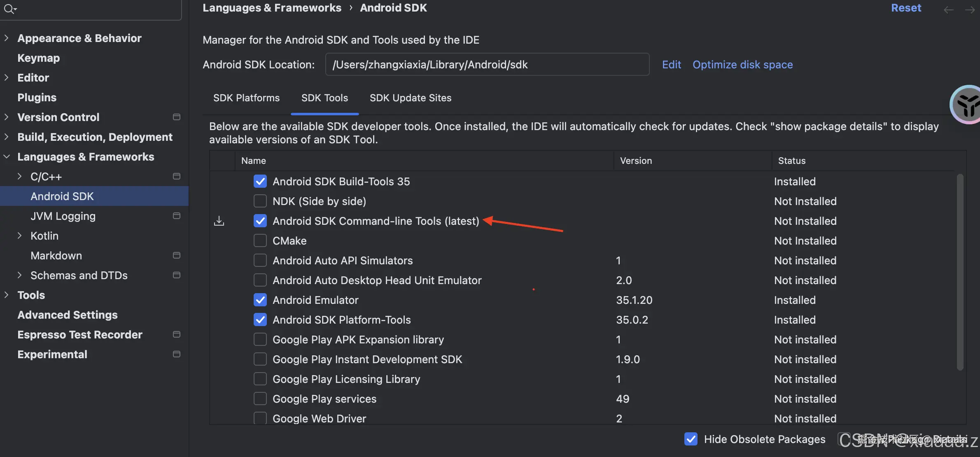Uncheck Hide Obsolete Packages
980x457 pixels.
691,439
